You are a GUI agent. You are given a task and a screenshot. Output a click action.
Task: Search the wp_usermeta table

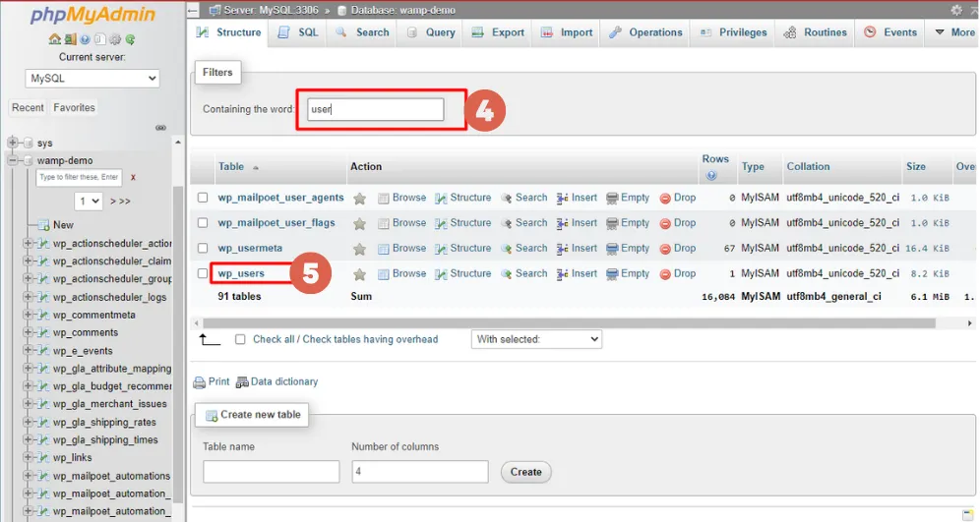[x=523, y=248]
